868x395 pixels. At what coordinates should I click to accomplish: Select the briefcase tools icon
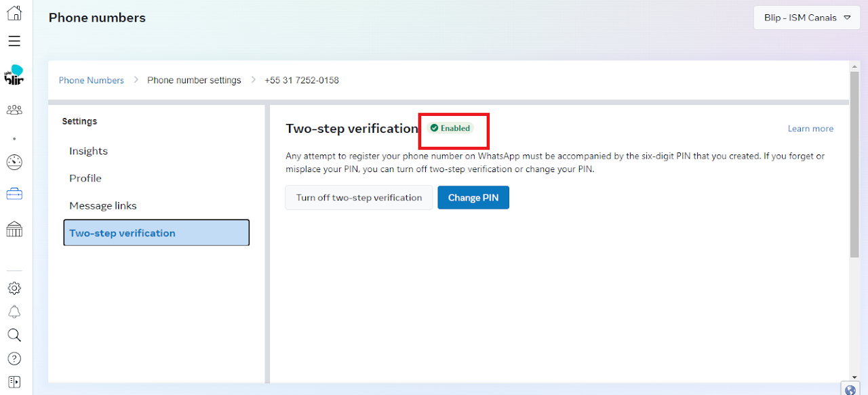[x=14, y=194]
